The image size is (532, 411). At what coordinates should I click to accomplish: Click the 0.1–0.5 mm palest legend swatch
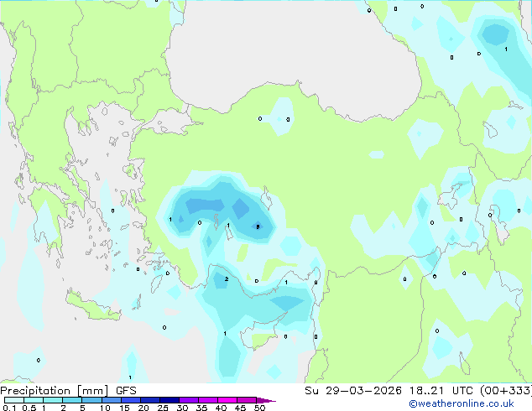(14, 400)
